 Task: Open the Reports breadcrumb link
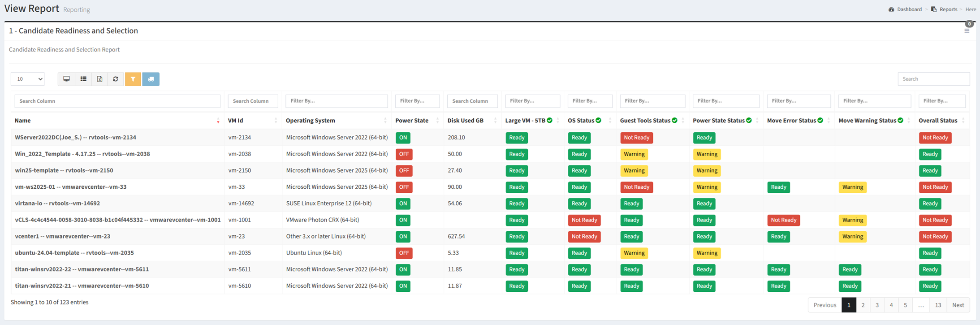[948, 9]
